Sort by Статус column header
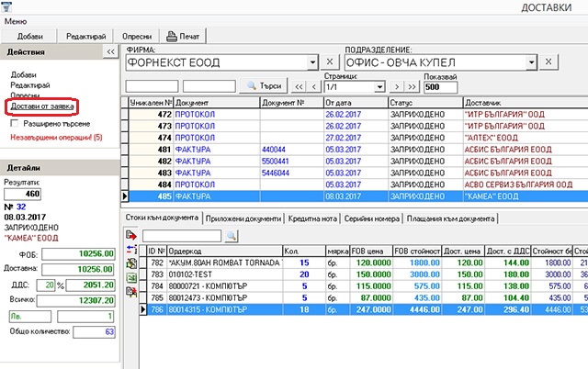The height and width of the screenshot is (369, 588). (x=425, y=102)
